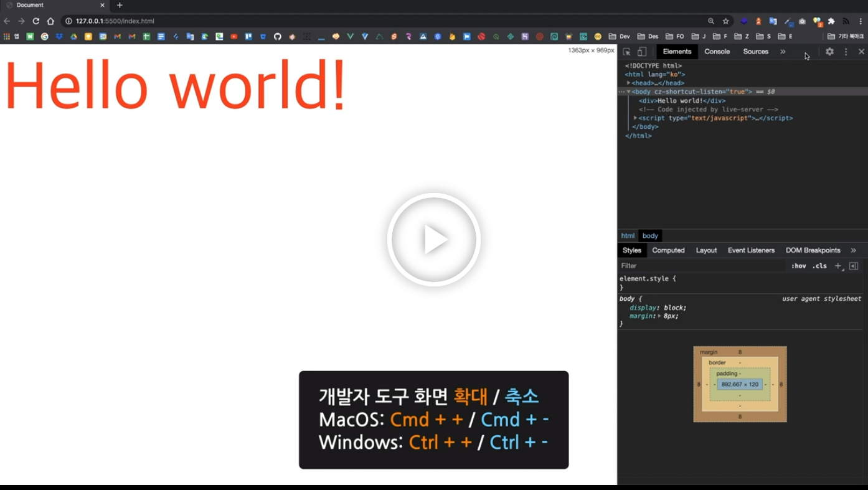
Task: Go to the browser home page icon
Action: (x=50, y=21)
